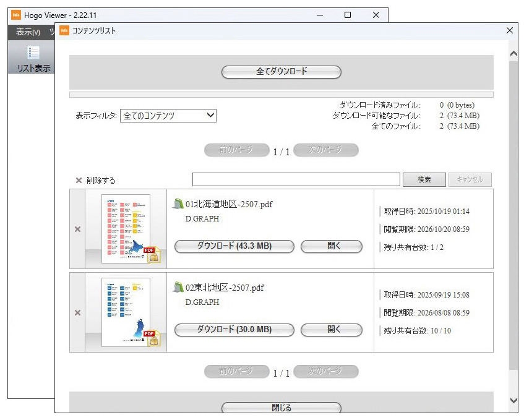Download 02東北地区 file (30.0 MB)

click(234, 330)
